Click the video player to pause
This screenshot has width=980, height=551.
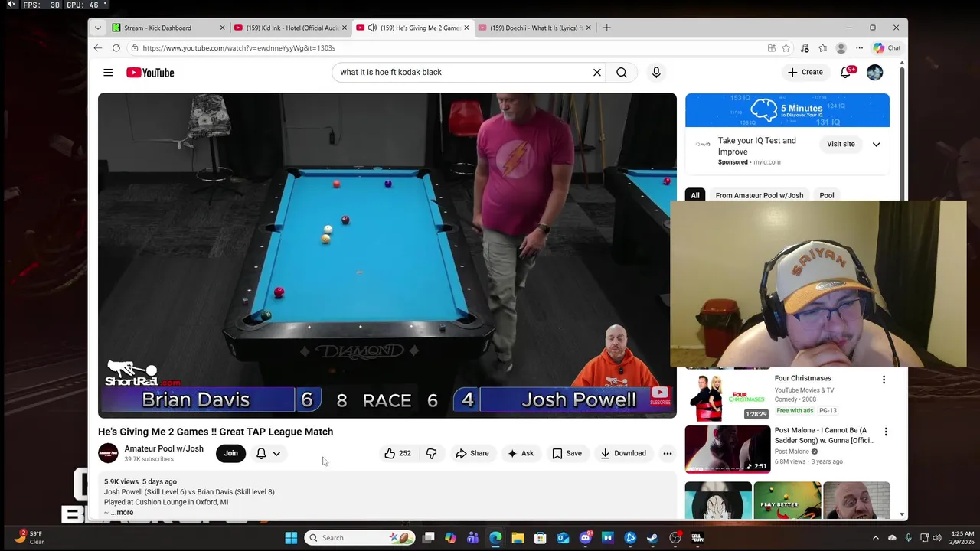(387, 255)
